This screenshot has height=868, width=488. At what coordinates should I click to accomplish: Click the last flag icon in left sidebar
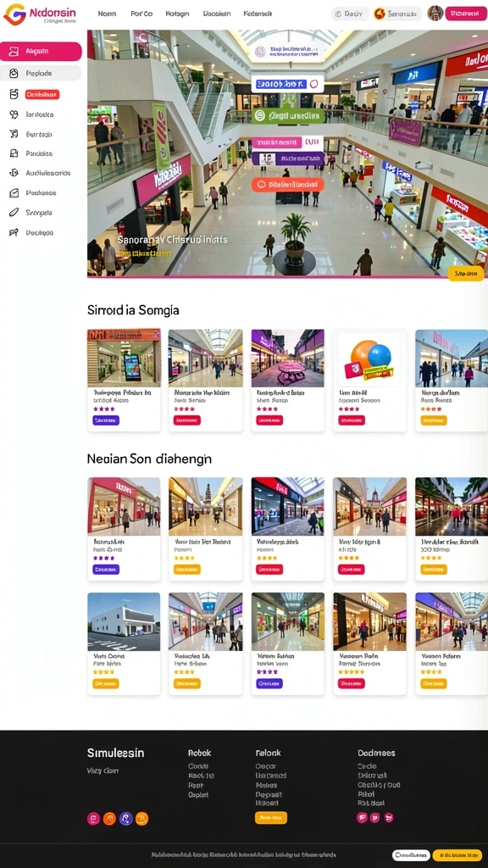pyautogui.click(x=14, y=232)
